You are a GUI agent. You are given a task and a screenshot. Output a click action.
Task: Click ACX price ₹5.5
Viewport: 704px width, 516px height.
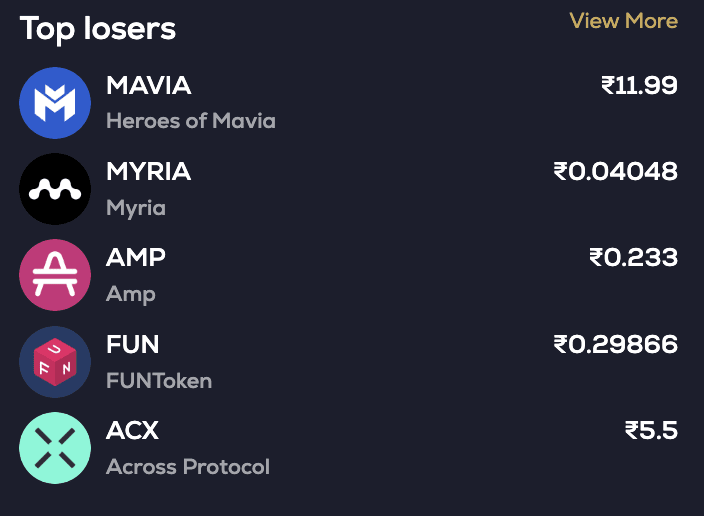[x=651, y=431]
